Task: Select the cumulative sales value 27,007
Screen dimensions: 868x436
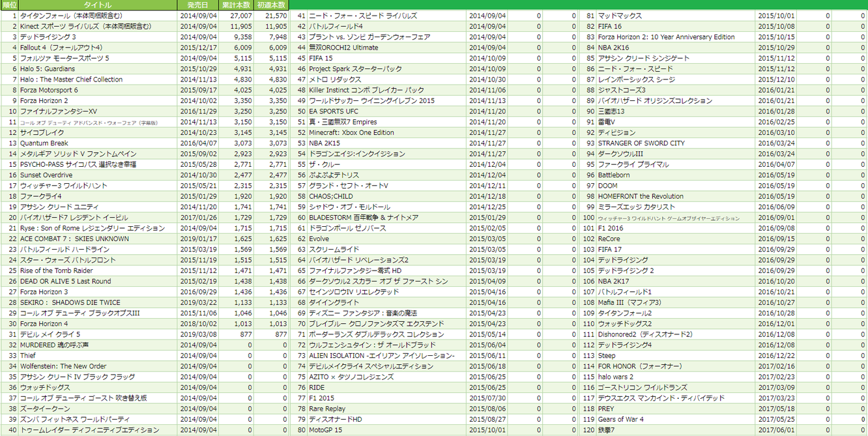Action: pos(240,16)
